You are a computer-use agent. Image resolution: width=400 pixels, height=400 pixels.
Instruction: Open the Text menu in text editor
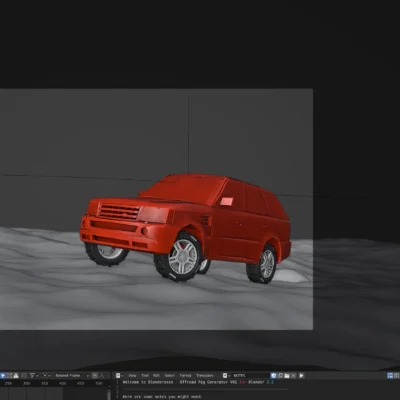click(x=145, y=375)
